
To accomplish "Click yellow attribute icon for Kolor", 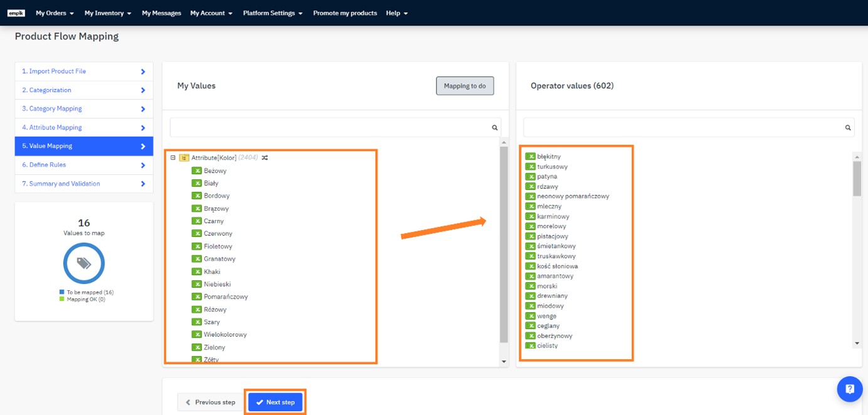I will [x=184, y=158].
